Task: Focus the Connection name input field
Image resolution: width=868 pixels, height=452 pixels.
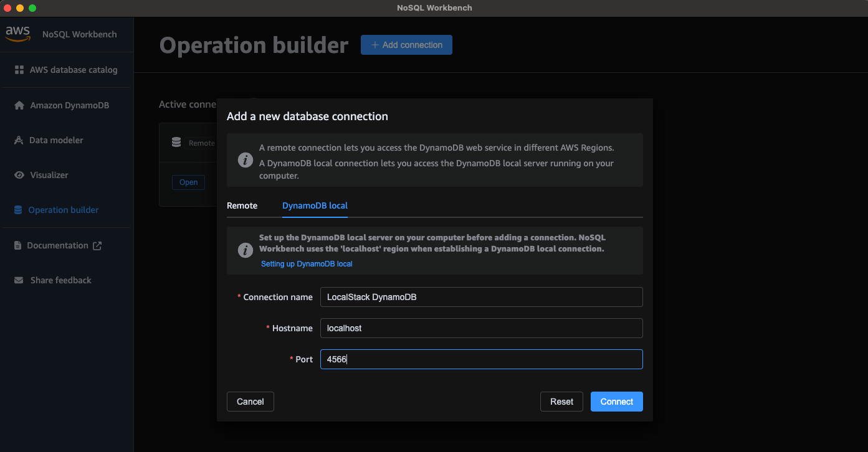Action: (481, 297)
